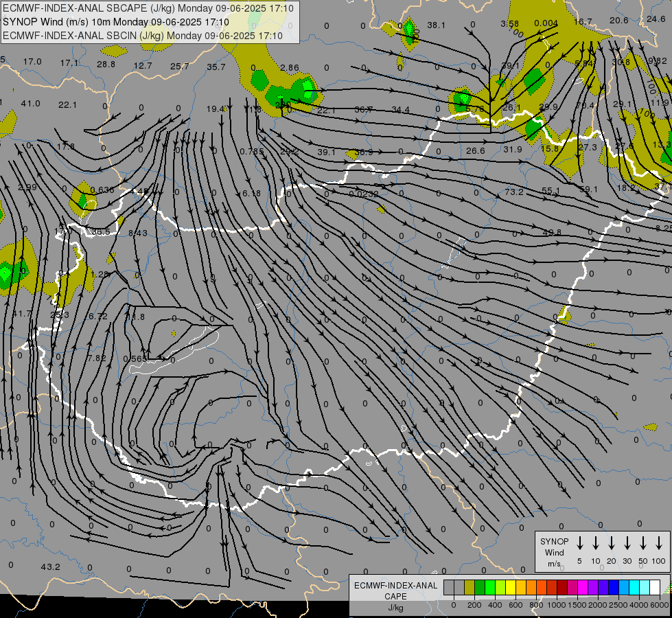Pick the dark red CAPE legend swatch
672x618 pixels.
click(x=562, y=588)
